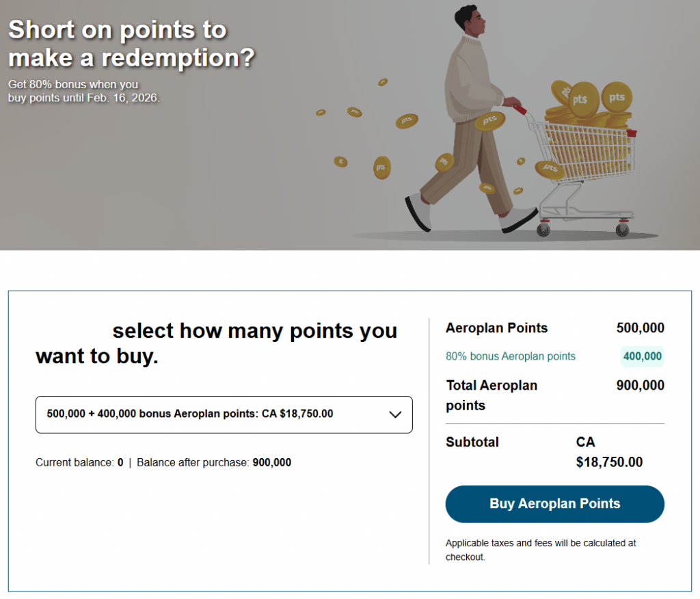Select the highlighted 400,000 bonus value
Screen dimensions: 700x599
pyautogui.click(x=642, y=356)
